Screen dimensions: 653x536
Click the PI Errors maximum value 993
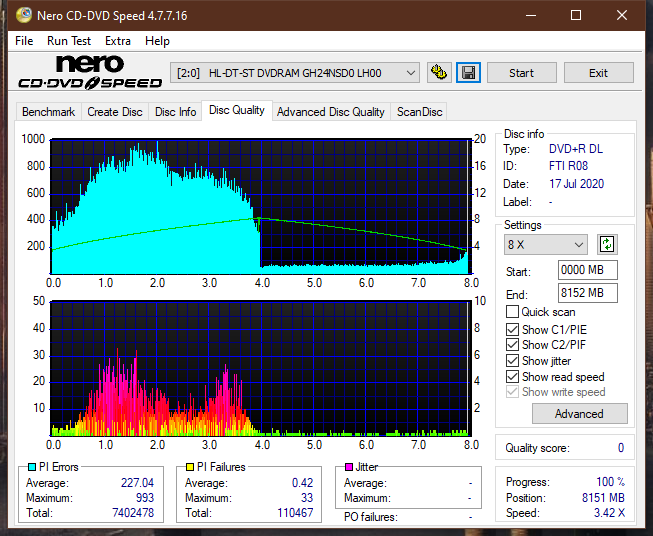pyautogui.click(x=145, y=498)
